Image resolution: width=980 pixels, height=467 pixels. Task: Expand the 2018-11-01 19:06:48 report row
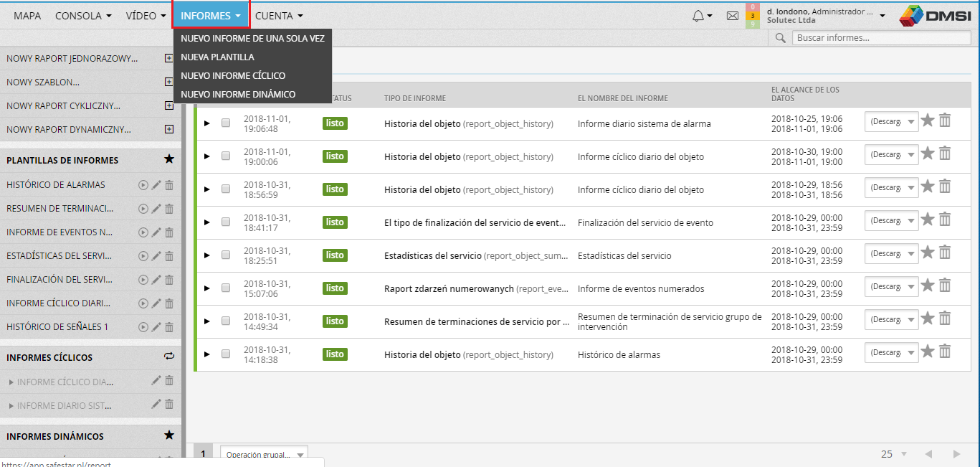[207, 123]
